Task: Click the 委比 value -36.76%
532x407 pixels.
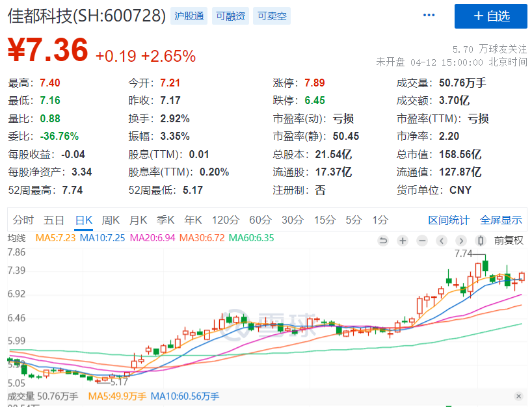Action: pyautogui.click(x=59, y=137)
